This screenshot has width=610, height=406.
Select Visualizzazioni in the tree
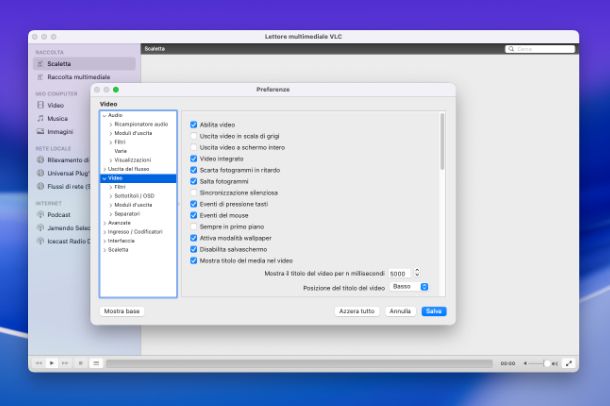point(133,160)
